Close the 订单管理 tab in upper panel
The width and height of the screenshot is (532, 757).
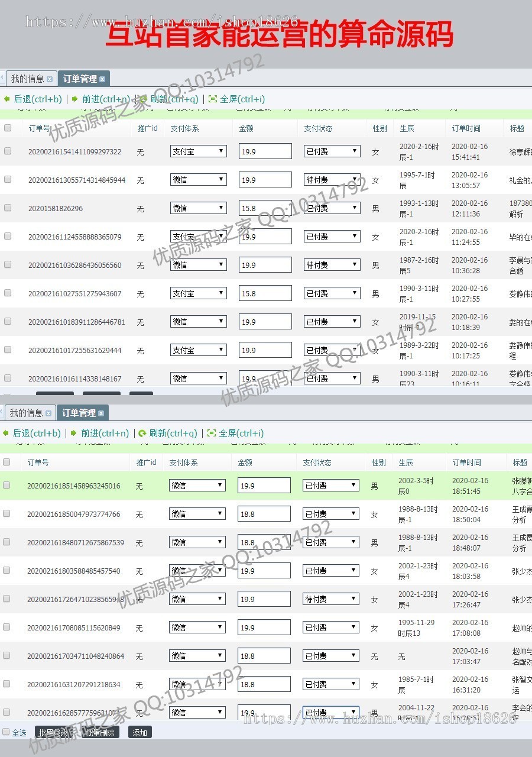(x=102, y=79)
